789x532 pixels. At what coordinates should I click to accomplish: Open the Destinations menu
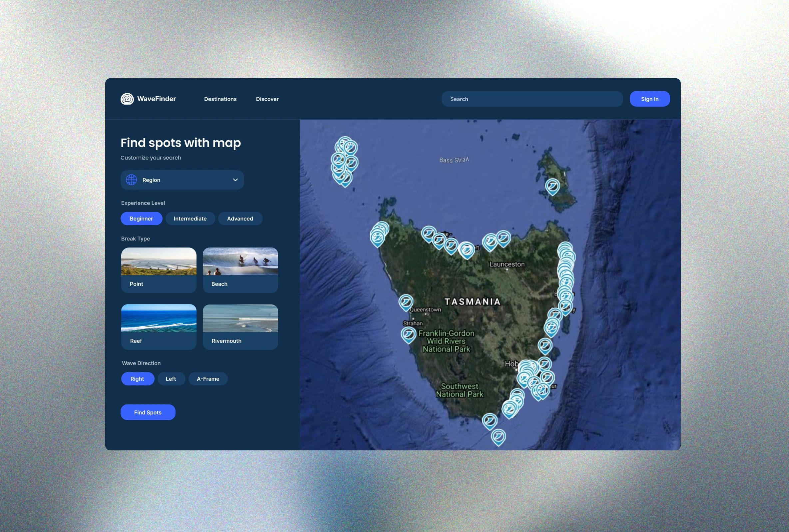(220, 99)
